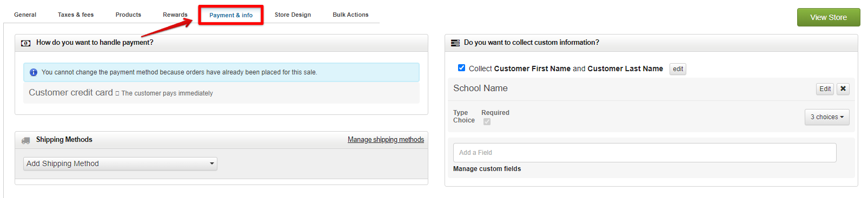Open the Taxes & fees tab
The image size is (868, 198).
(76, 15)
